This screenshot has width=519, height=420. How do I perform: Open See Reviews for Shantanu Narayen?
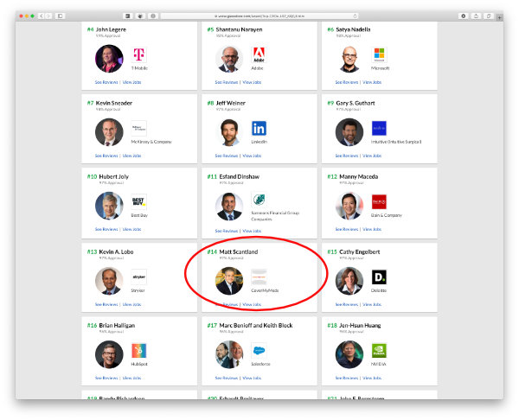(227, 82)
